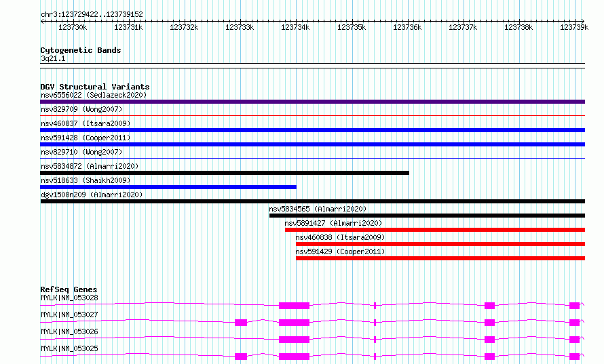604x364 pixels.
Task: Click the black nsv5834565 variant bar
Action: [x=427, y=216]
